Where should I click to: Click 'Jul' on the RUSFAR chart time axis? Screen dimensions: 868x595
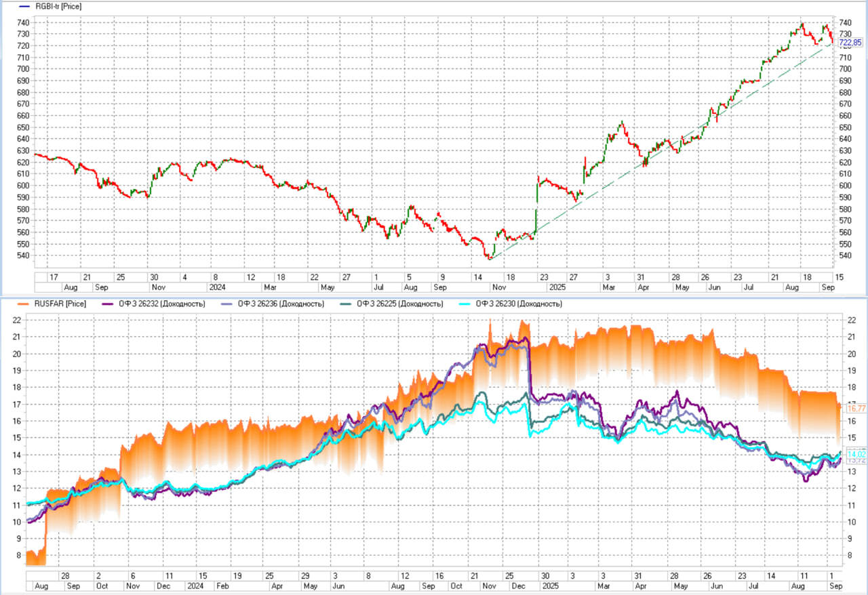click(x=753, y=585)
